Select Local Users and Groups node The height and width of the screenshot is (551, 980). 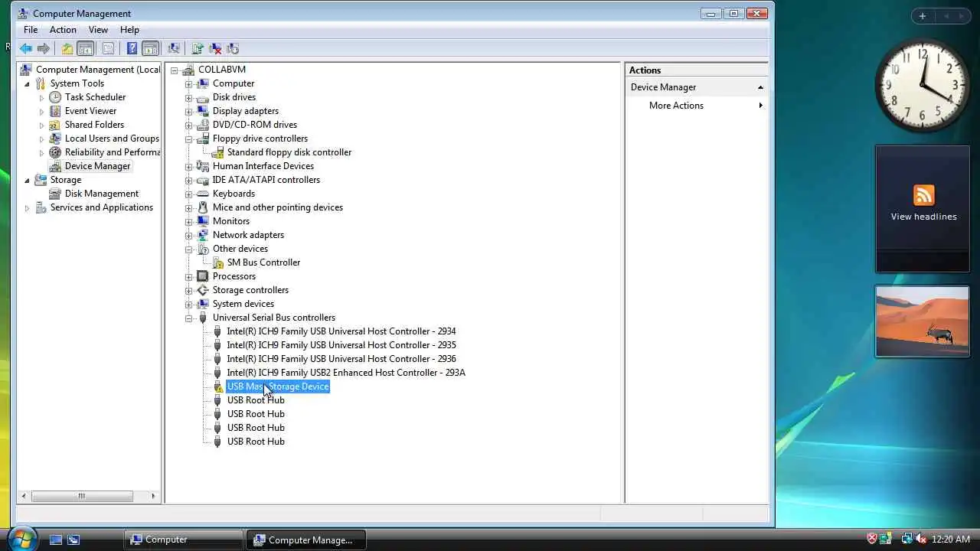click(x=112, y=139)
